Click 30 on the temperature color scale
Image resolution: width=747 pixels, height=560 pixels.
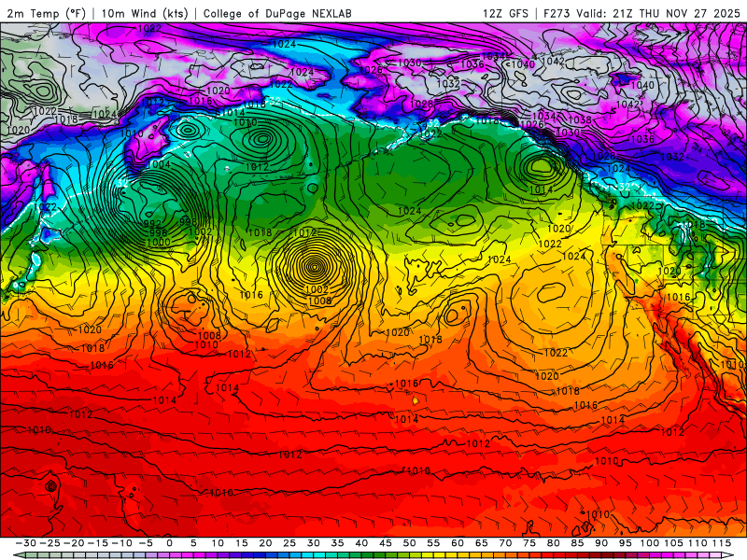click(x=313, y=543)
